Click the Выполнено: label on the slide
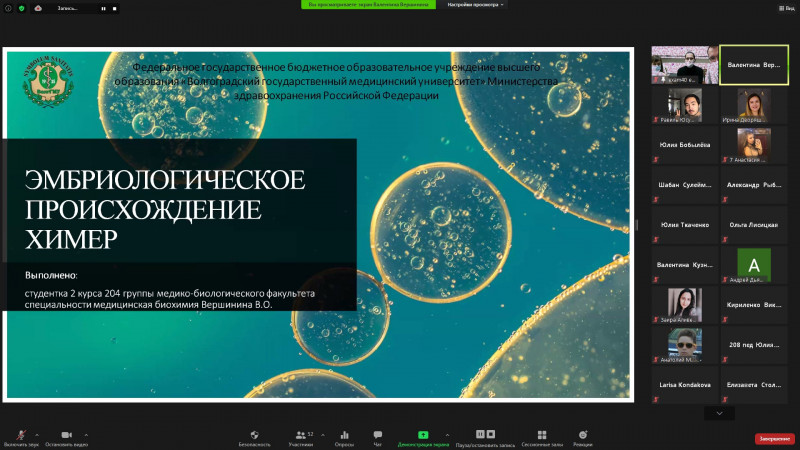This screenshot has width=800, height=450. point(51,275)
